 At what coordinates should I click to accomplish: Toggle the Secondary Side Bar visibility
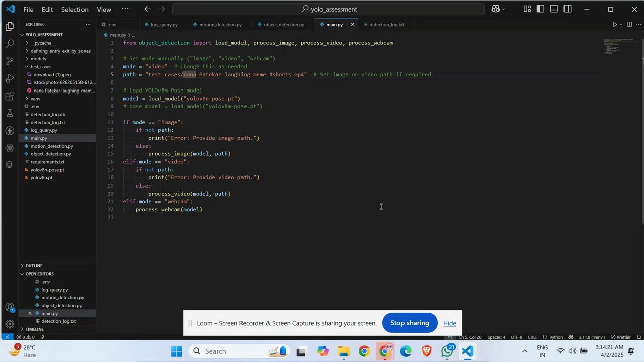tap(568, 9)
